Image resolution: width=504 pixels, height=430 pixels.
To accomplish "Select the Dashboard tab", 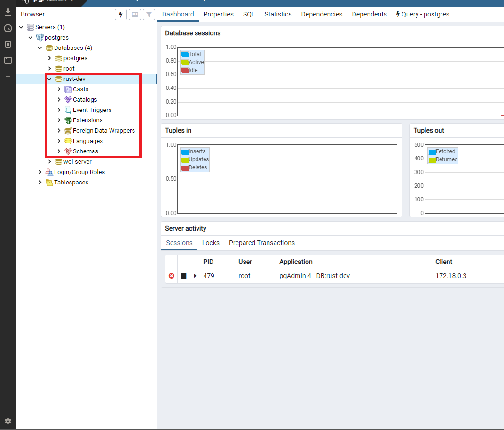I will [178, 15].
